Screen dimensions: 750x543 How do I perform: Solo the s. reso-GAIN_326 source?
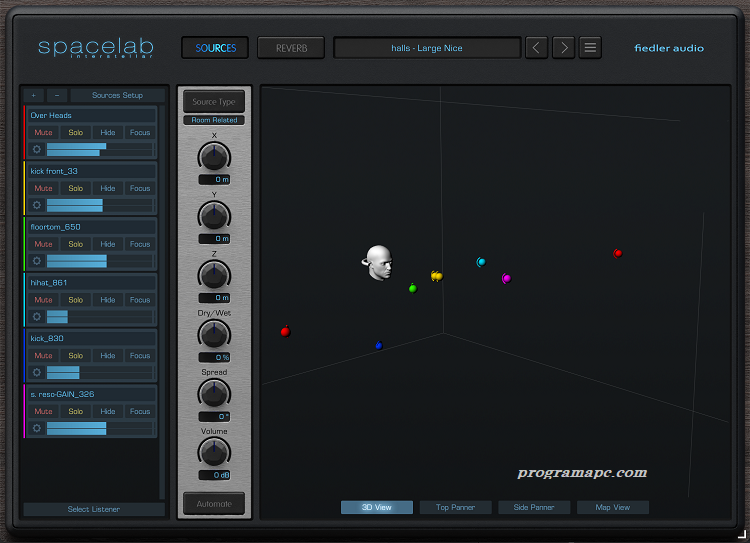[76, 411]
